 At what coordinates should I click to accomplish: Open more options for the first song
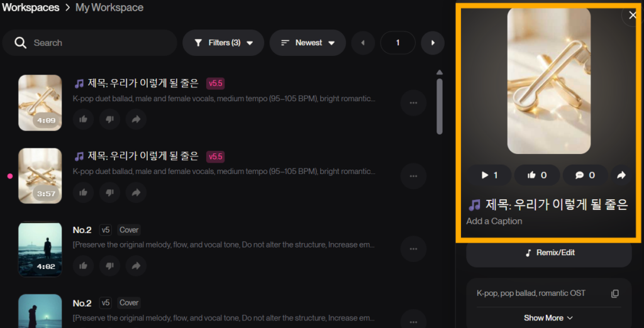413,102
